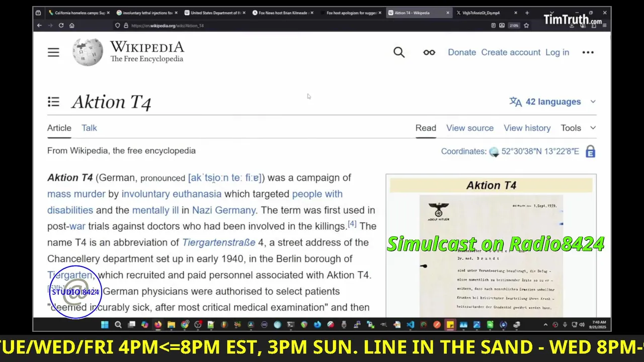The height and width of the screenshot is (362, 644).
Task: Expand the Tools dropdown menu
Action: [578, 128]
